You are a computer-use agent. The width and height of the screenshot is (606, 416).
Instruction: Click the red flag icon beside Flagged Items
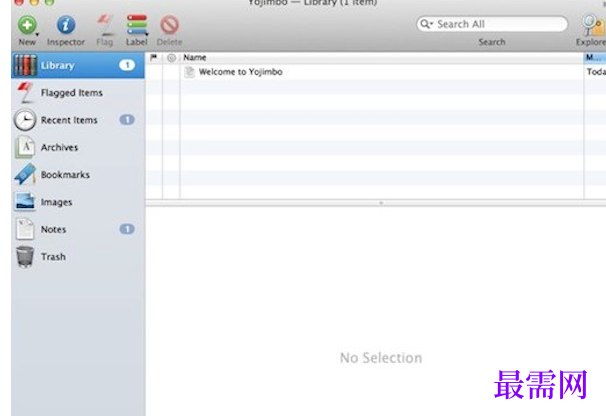coord(25,92)
